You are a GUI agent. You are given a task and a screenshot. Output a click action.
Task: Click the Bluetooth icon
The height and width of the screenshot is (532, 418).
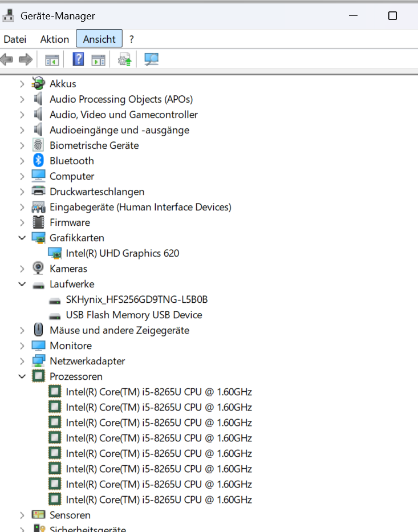[38, 160]
